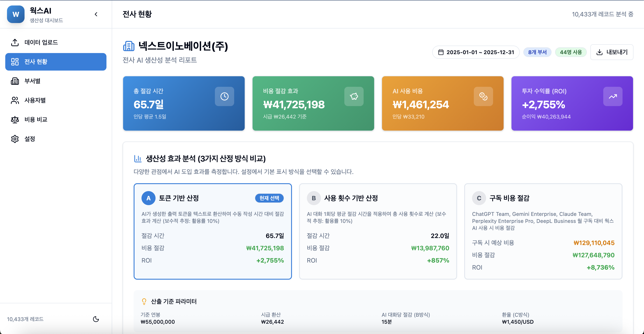This screenshot has width=644, height=334.
Task: Select method A 토큰 기반 산정 card
Action: 212,231
